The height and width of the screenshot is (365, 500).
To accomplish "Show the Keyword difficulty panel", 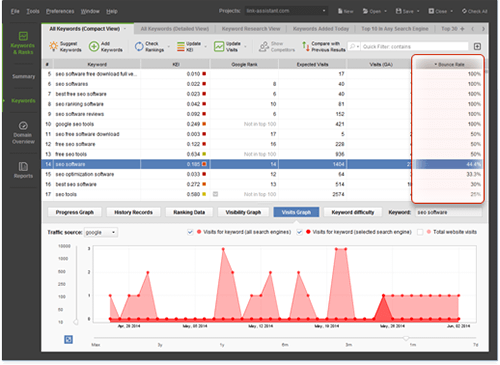I will pos(353,212).
